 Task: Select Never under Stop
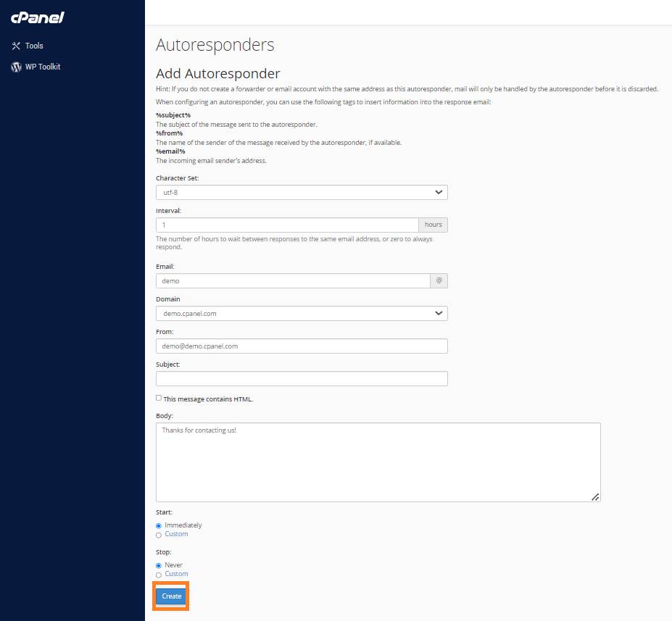pos(159,565)
